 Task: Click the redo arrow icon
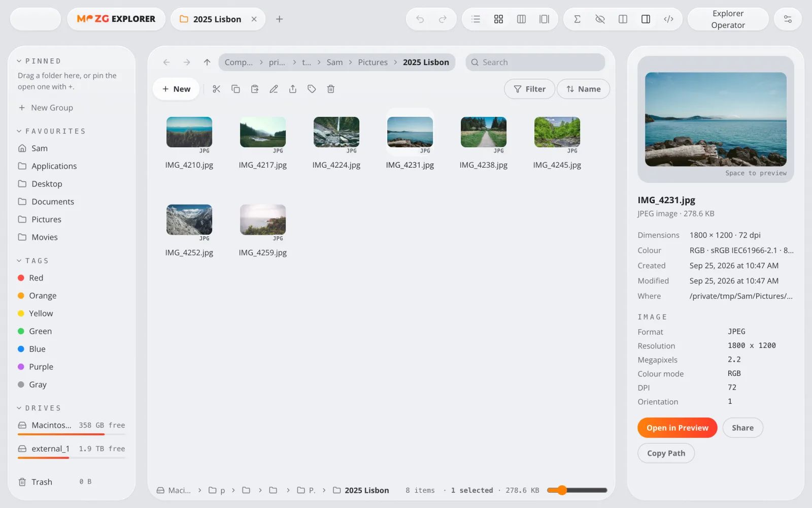point(443,19)
